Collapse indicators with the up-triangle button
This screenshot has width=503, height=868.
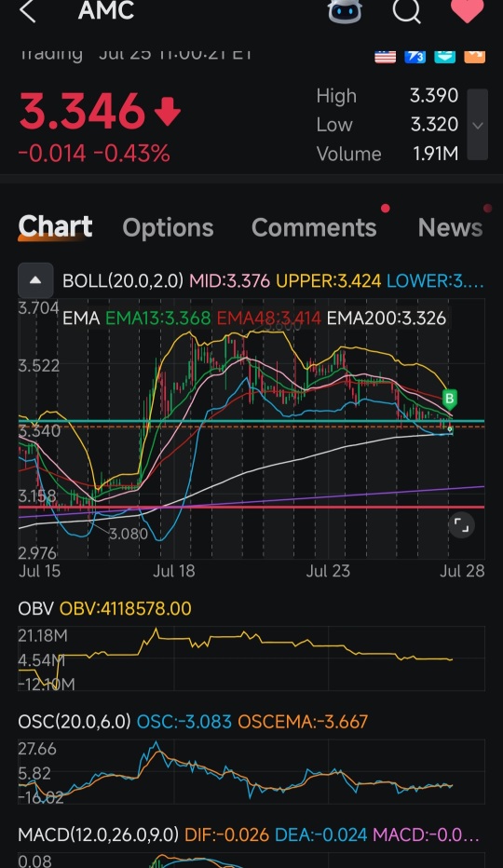point(35,280)
